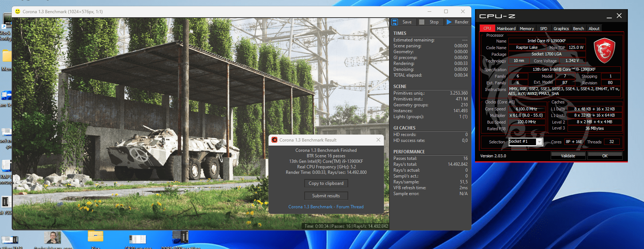Click the 13th Gen Intel Core i9-13900KF specification field
This screenshot has width=644, height=249.
click(564, 69)
